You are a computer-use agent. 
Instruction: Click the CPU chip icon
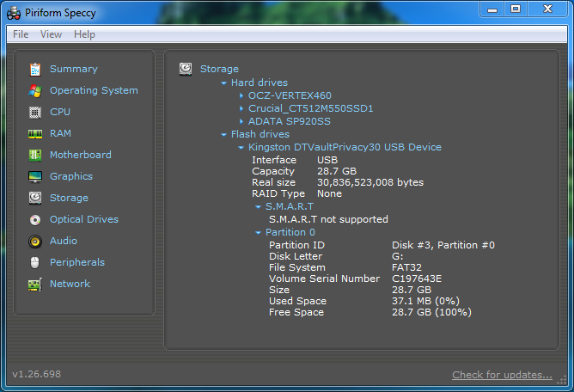pos(35,112)
